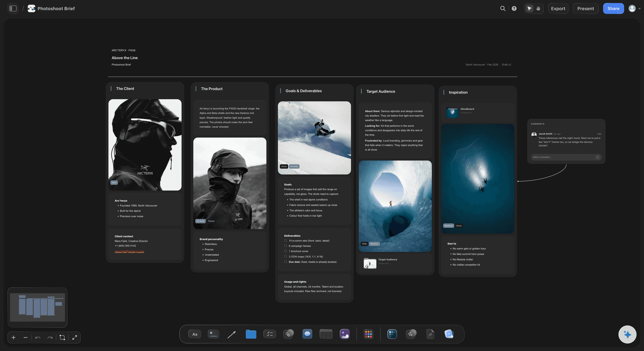Open the Moodboard whiteboard card

[x=478, y=112]
